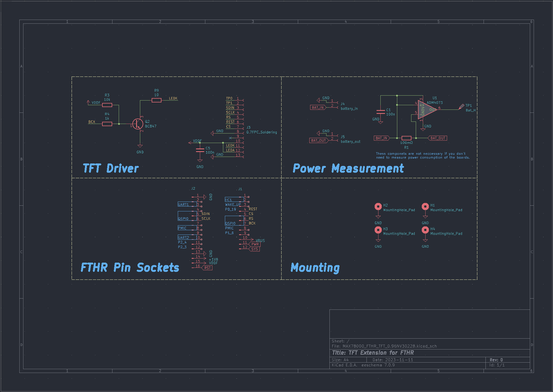This screenshot has height=392, width=553.
Task: Select the "Date: 2023-11-11" title block field
Action: point(393,360)
